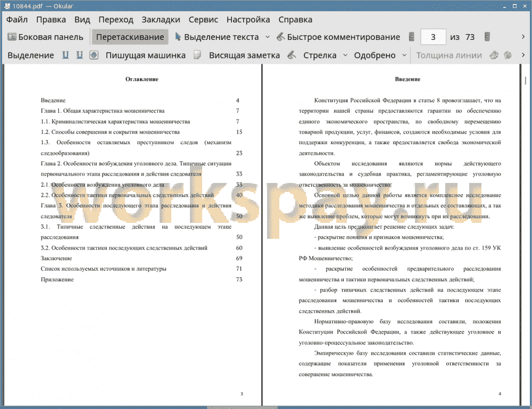
Task: Expand the Одобрено stamp dropdown arrow
Action: (x=404, y=55)
